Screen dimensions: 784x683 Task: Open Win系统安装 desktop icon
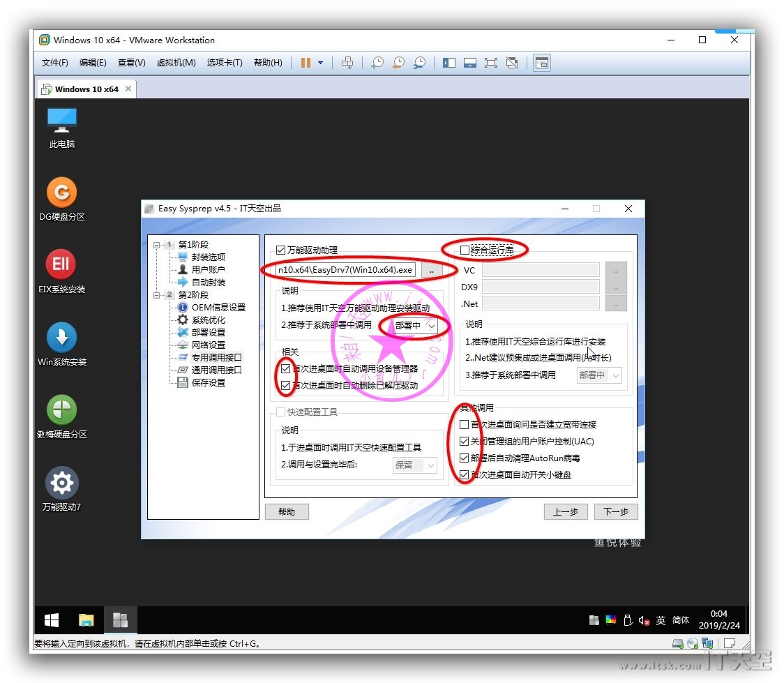61,345
